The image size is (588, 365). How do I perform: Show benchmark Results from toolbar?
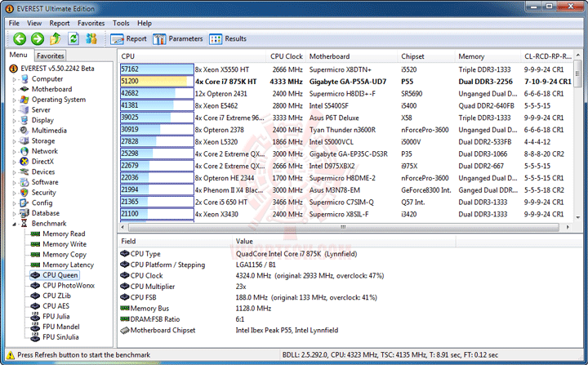(228, 39)
